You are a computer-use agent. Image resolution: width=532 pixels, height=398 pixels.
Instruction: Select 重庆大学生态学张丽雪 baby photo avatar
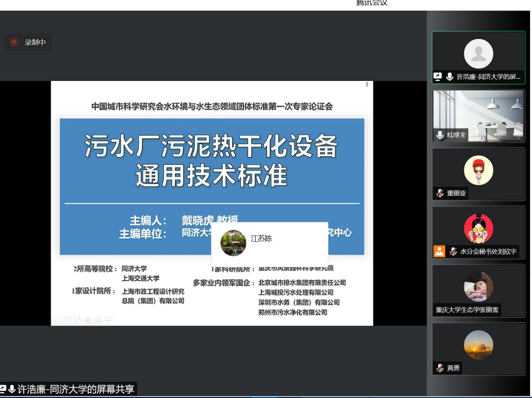click(x=478, y=287)
